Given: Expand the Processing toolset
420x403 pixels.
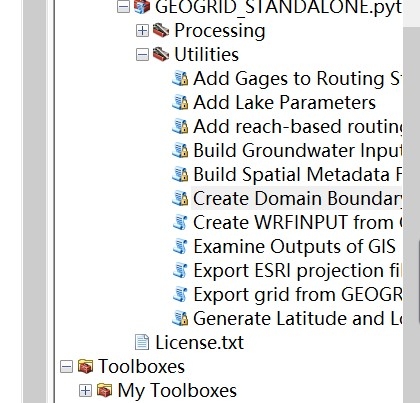Looking at the screenshot, I should coord(142,31).
